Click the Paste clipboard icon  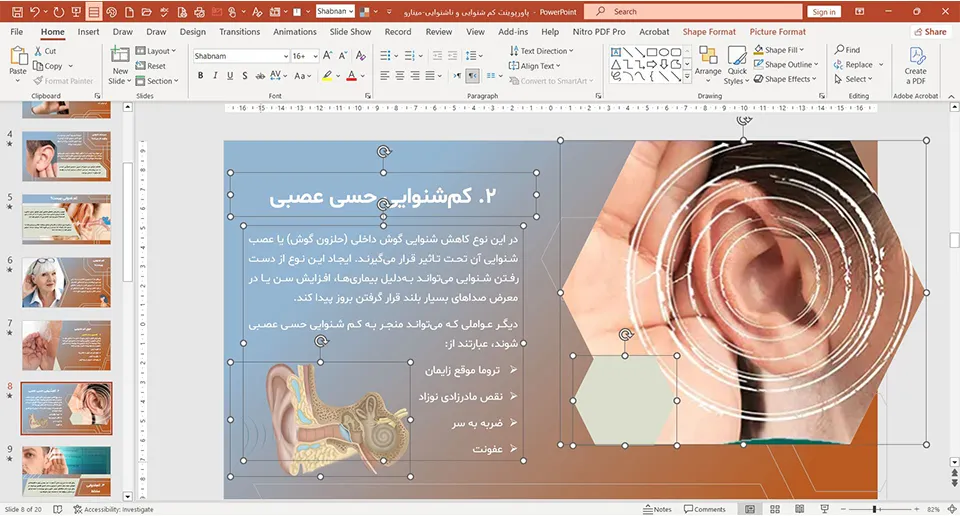18,56
